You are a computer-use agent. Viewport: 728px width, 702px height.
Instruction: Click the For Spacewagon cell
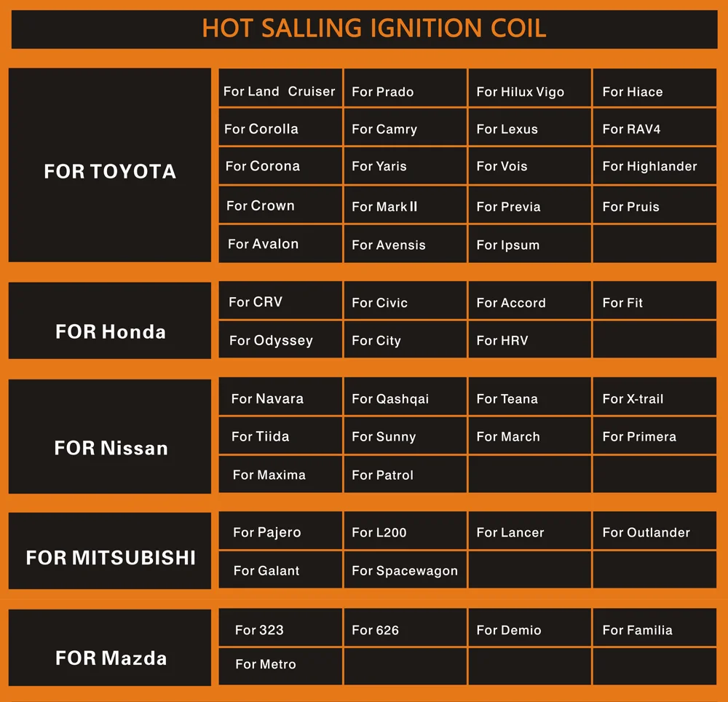405,570
